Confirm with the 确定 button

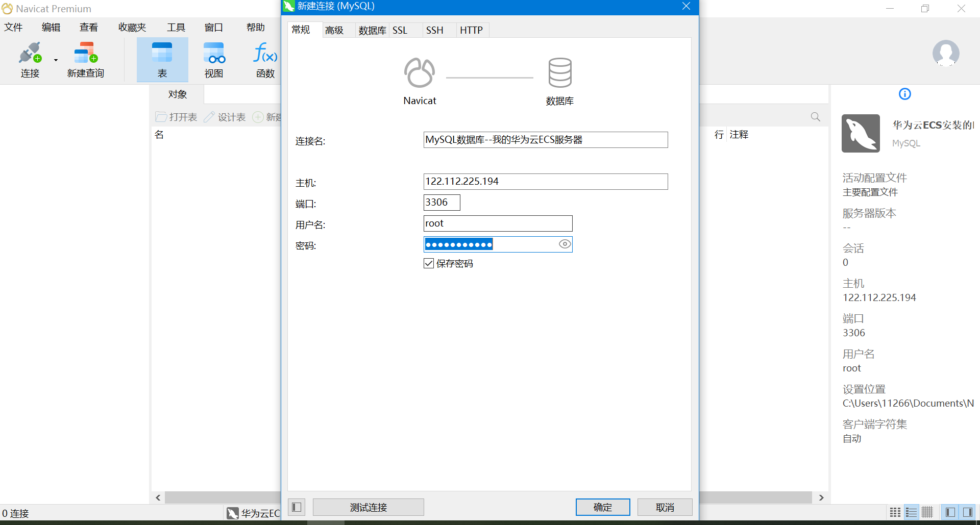coord(603,507)
